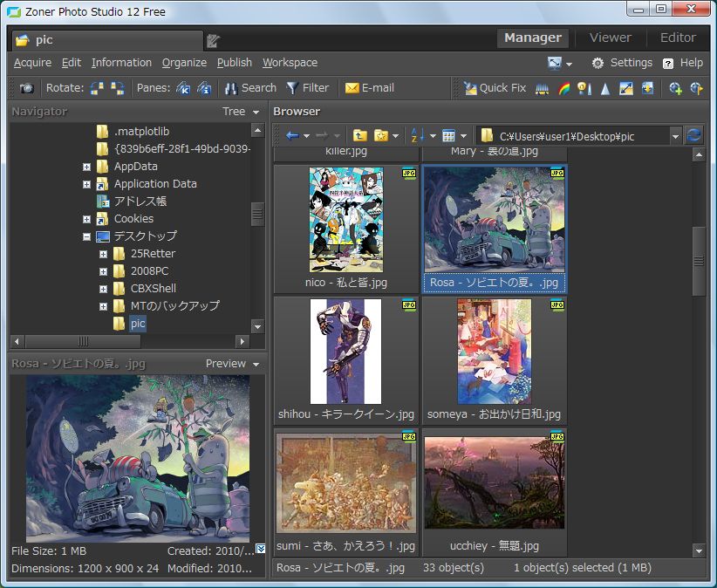The image size is (717, 588).
Task: Open the Information menu
Action: (x=121, y=63)
